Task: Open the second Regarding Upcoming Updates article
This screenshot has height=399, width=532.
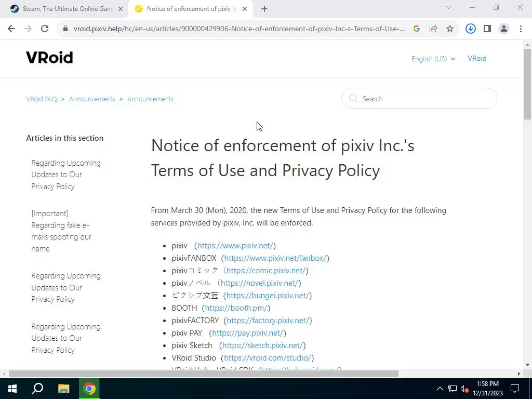Action: coord(66,287)
